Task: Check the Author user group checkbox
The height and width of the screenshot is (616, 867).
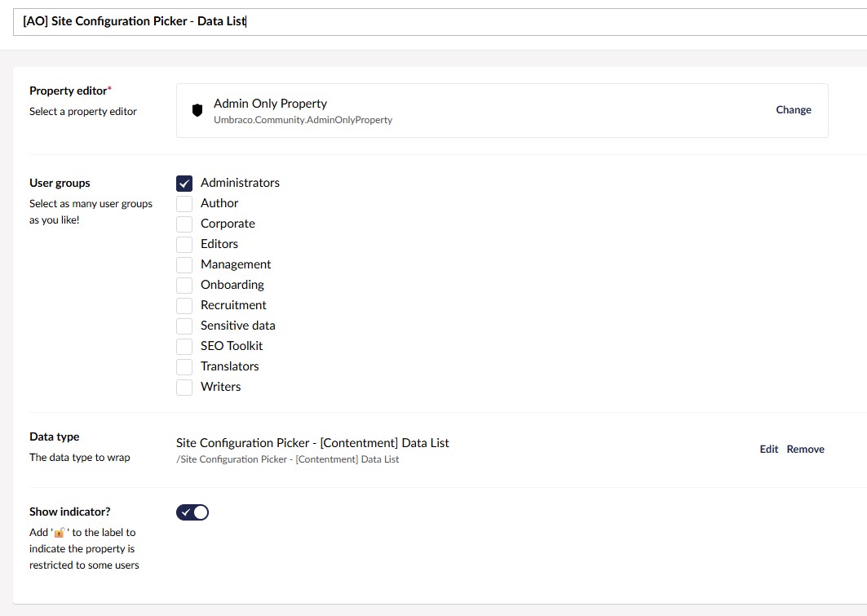Action: [184, 204]
